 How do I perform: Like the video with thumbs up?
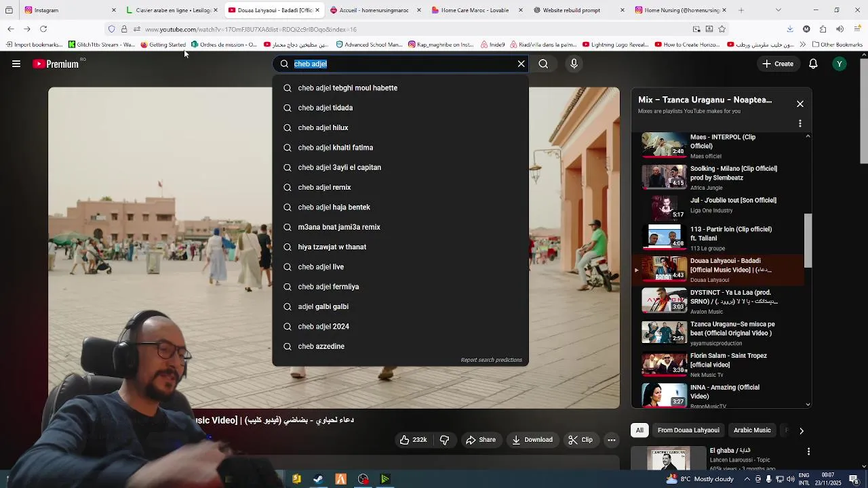[413, 440]
